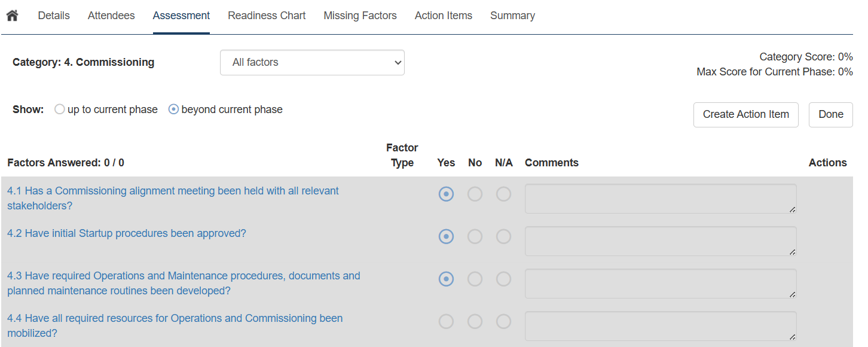868x347 pixels.
Task: Go to the Missing Factors tab
Action: (x=360, y=16)
